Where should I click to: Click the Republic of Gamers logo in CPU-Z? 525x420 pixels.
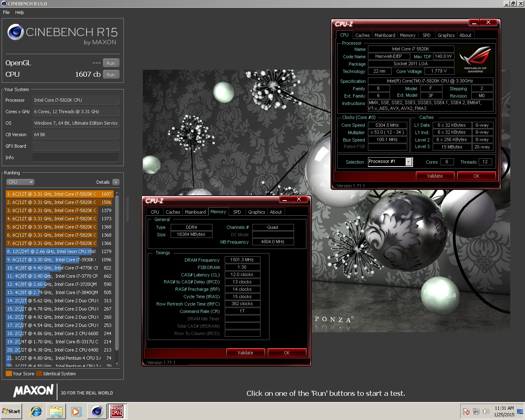476,59
